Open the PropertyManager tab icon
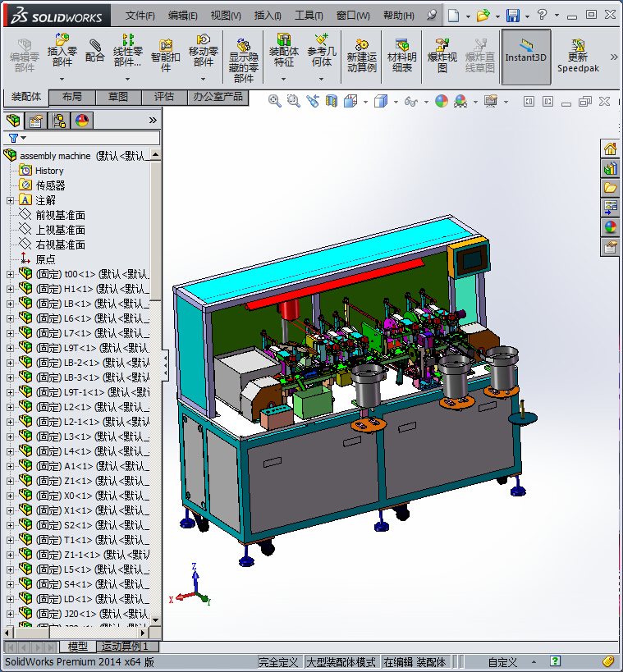This screenshot has height=672, width=623. click(36, 121)
